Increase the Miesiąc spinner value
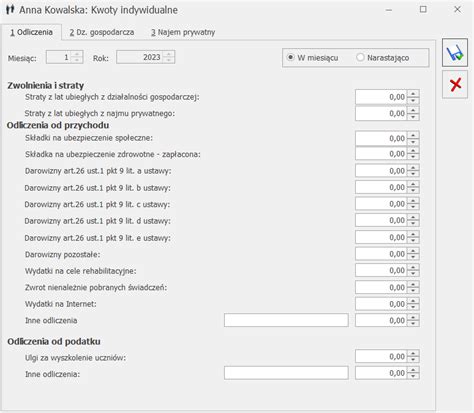Image resolution: width=474 pixels, height=413 pixels. (x=77, y=54)
